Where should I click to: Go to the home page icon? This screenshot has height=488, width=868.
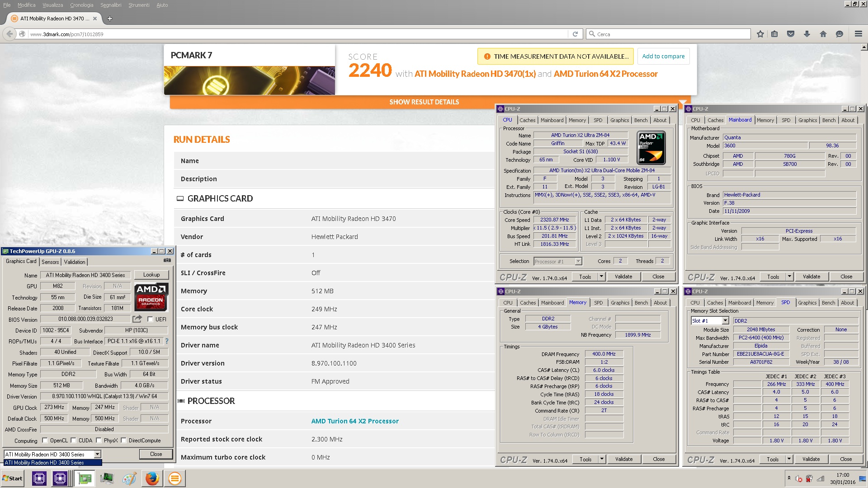point(823,34)
